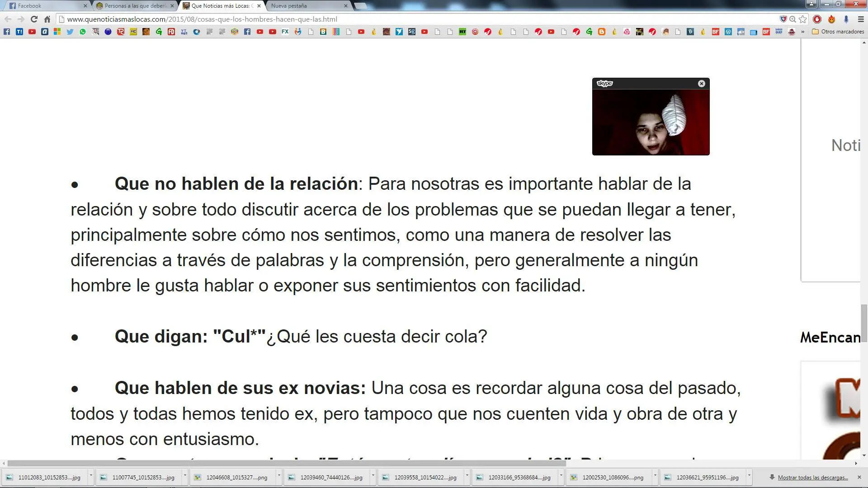Show hidden bookmarks with the » chevron
The height and width of the screenshot is (488, 868).
803,32
